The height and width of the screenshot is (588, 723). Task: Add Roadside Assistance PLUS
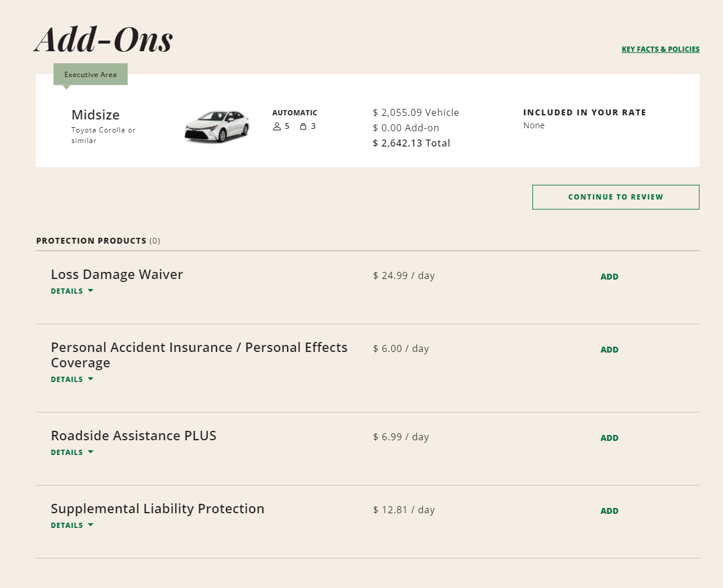[x=609, y=438]
